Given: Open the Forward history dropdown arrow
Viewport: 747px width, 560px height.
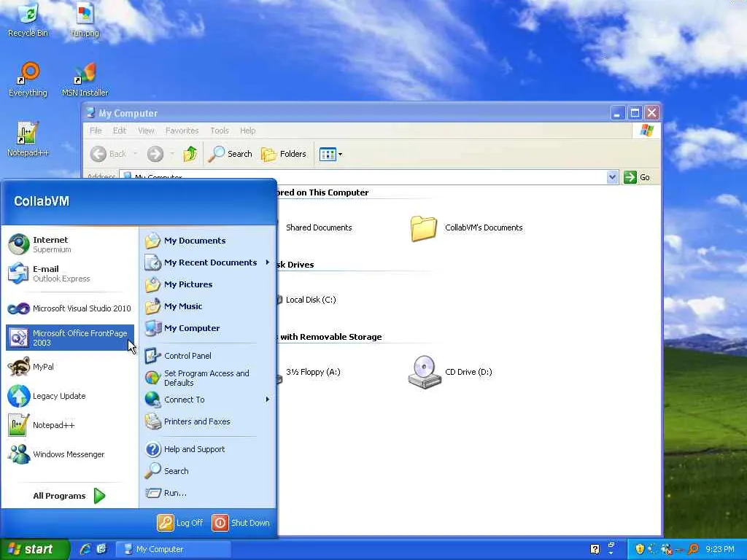Looking at the screenshot, I should [171, 154].
